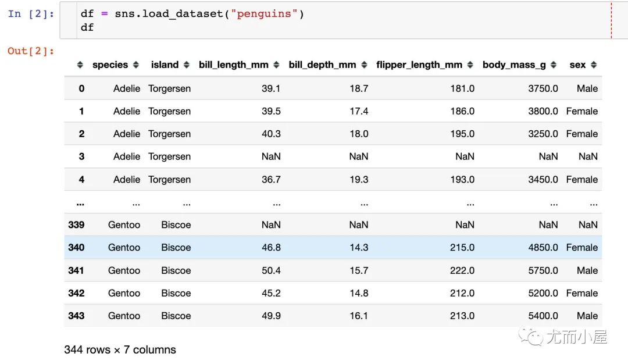Screen dimensions: 628x364
Task: Click the body mass value 5750.0
Action: 543,270
